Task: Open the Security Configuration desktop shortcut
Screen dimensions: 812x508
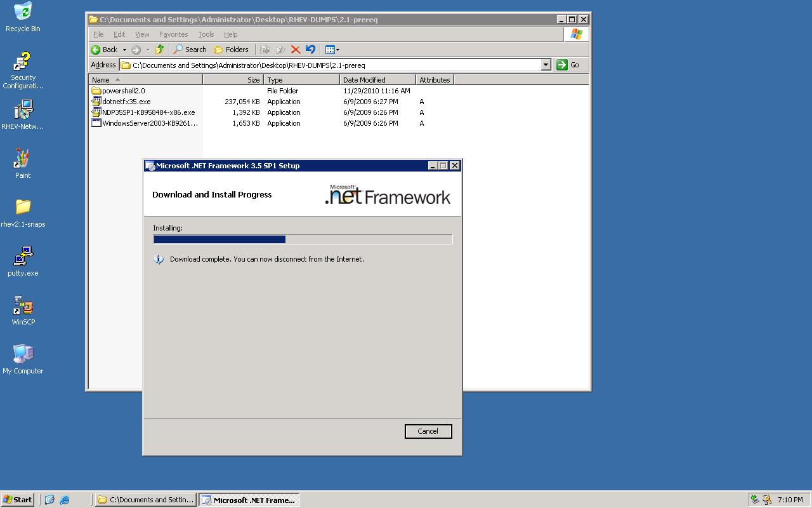Action: (x=23, y=71)
